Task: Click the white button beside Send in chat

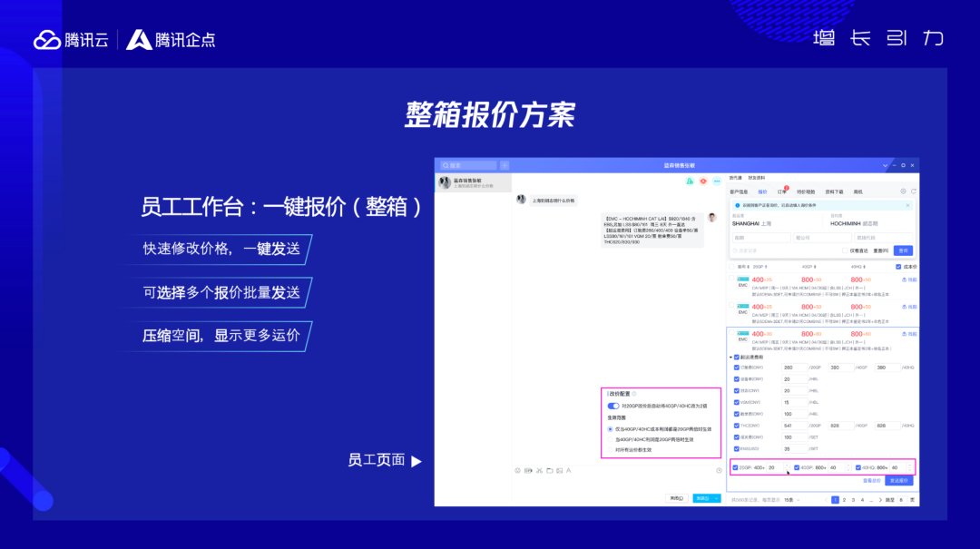Action: (677, 498)
